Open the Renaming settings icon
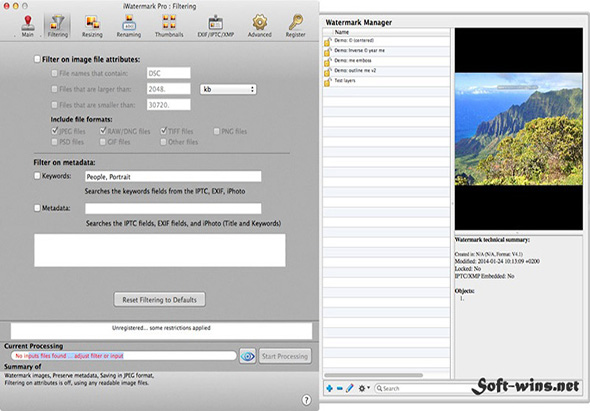590x411 pixels. (129, 26)
